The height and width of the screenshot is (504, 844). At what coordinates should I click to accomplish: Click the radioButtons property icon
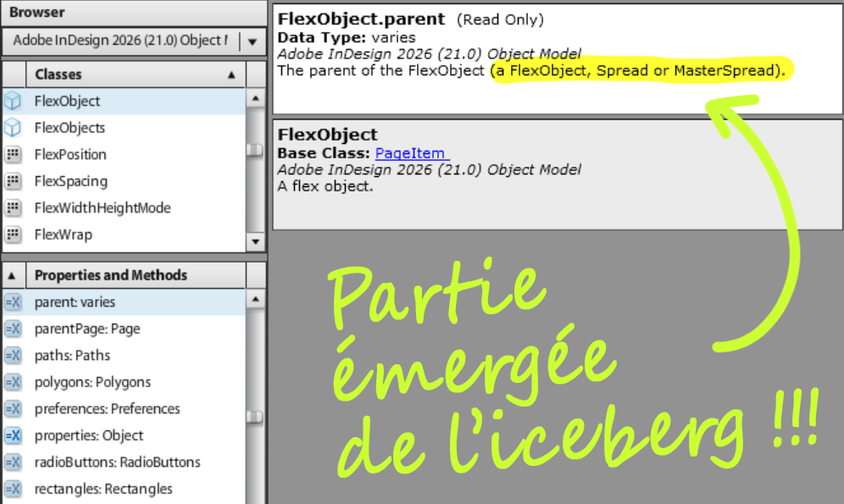13,462
